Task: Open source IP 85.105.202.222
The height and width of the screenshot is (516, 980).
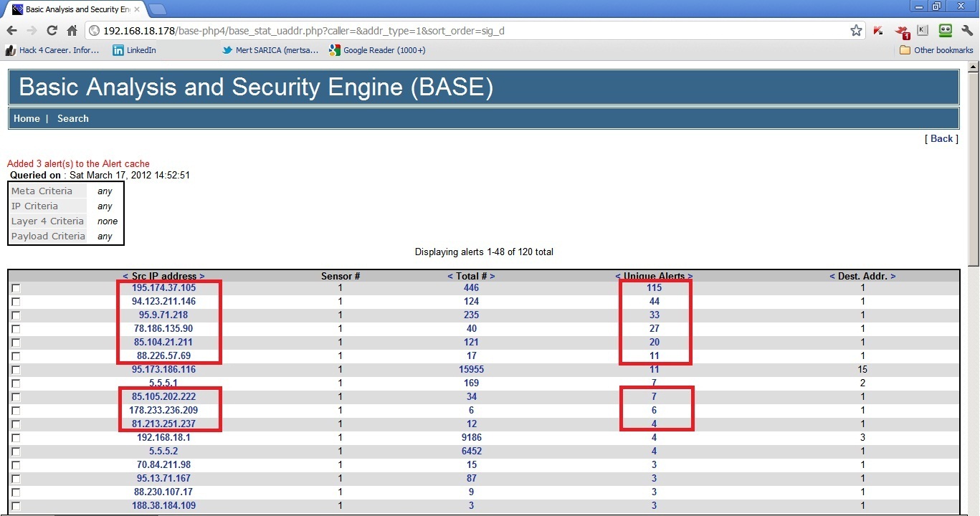Action: pyautogui.click(x=163, y=396)
